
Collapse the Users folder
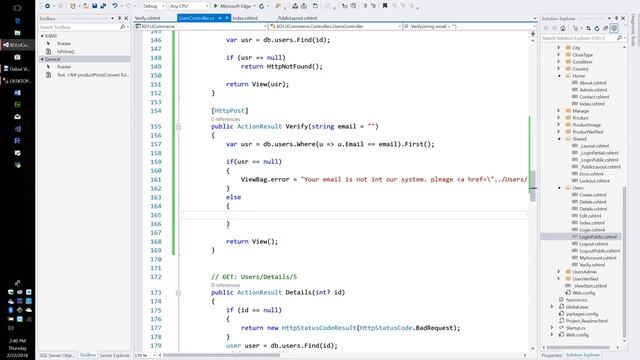tap(559, 188)
